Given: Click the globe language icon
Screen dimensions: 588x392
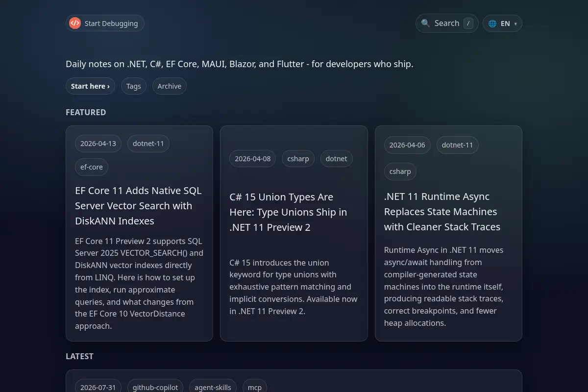Looking at the screenshot, I should [x=492, y=24].
